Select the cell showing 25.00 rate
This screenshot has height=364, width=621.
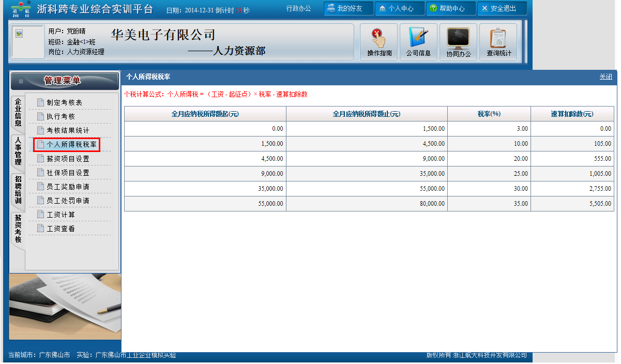pyautogui.click(x=489, y=174)
